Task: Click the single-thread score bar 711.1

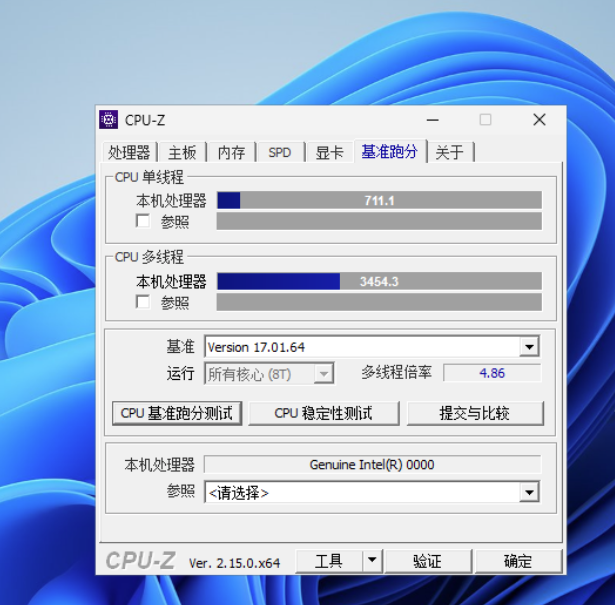Action: pos(379,200)
